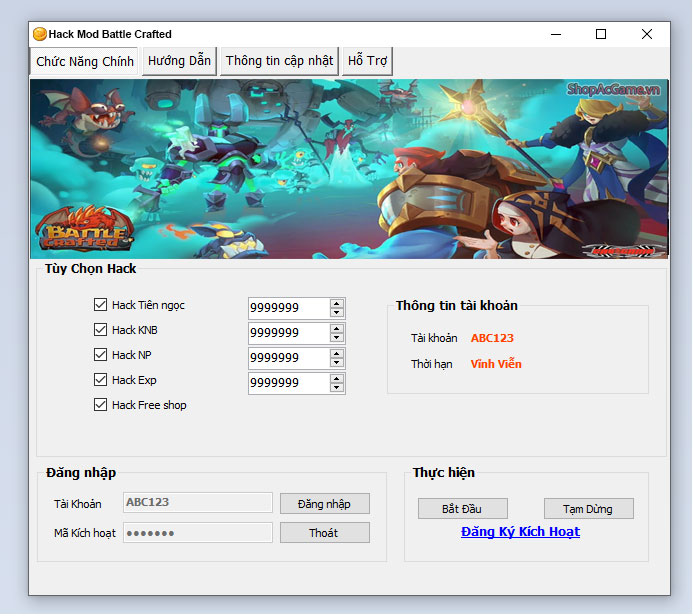This screenshot has width=693, height=616.
Task: Close the Hack Mod Battle Crafted window
Action: click(647, 34)
